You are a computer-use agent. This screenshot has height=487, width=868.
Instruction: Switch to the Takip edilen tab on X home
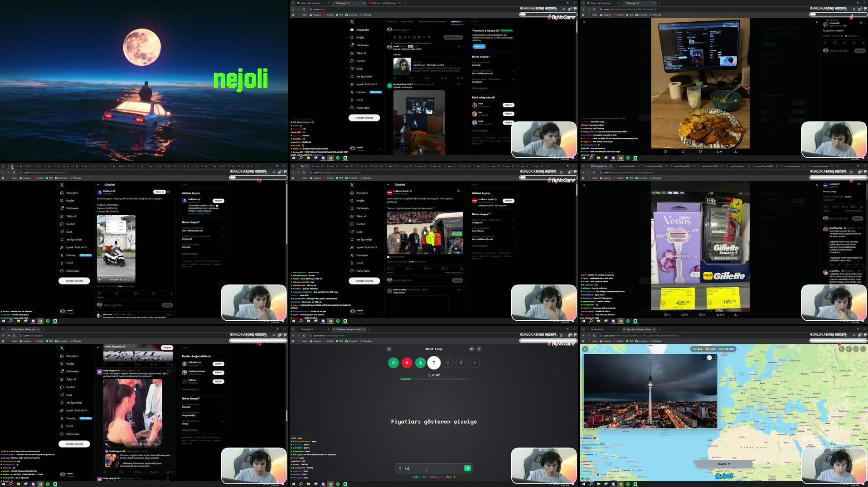tap(407, 22)
